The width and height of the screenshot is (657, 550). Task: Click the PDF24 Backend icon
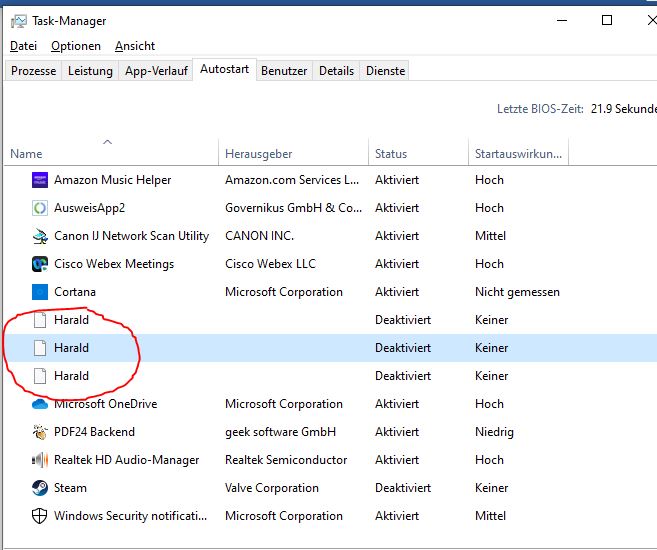pos(40,432)
